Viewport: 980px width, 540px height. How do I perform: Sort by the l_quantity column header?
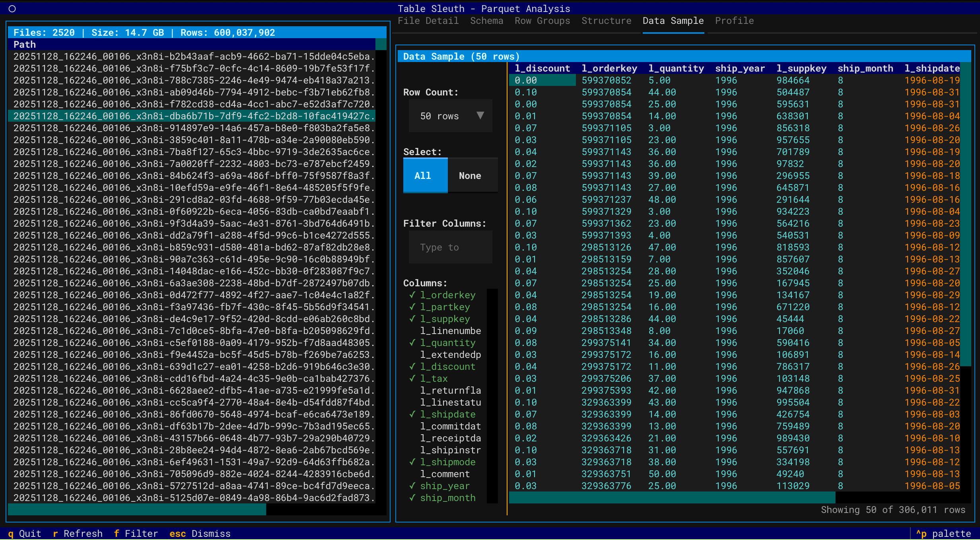click(x=676, y=68)
